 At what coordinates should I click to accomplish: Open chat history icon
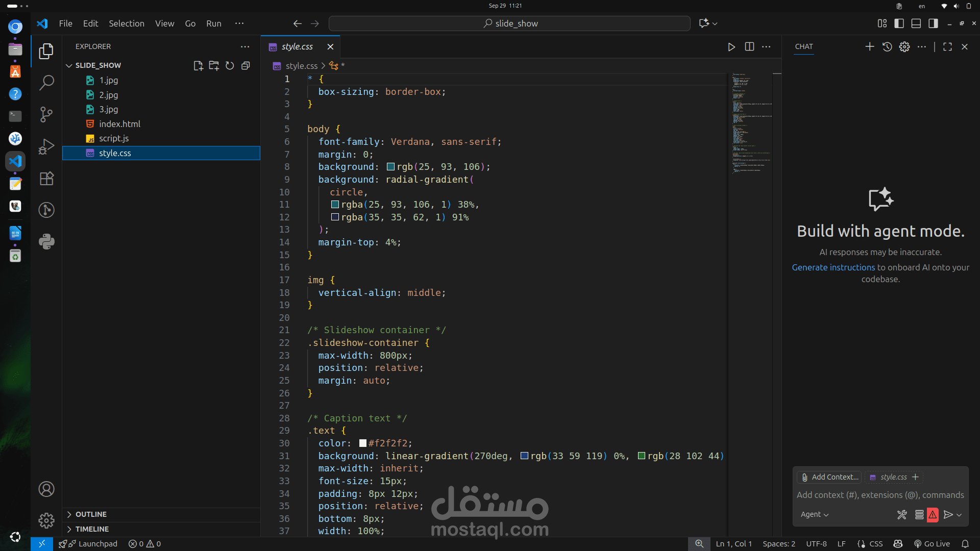(887, 46)
